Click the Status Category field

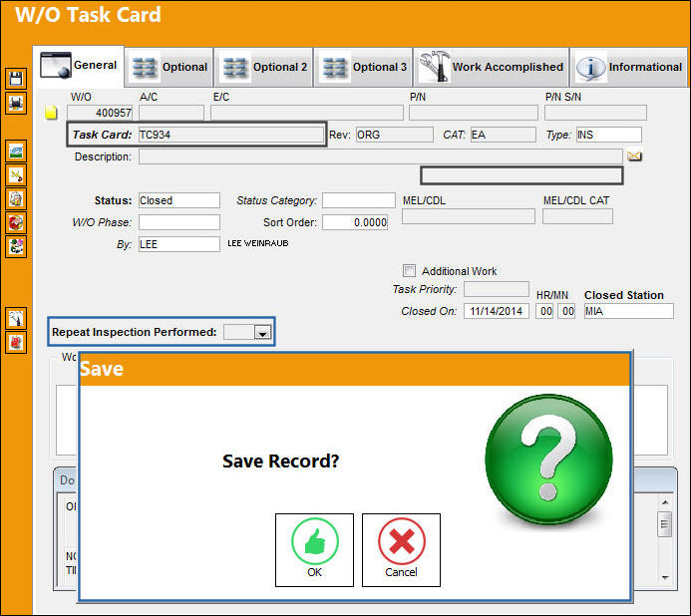coord(359,200)
